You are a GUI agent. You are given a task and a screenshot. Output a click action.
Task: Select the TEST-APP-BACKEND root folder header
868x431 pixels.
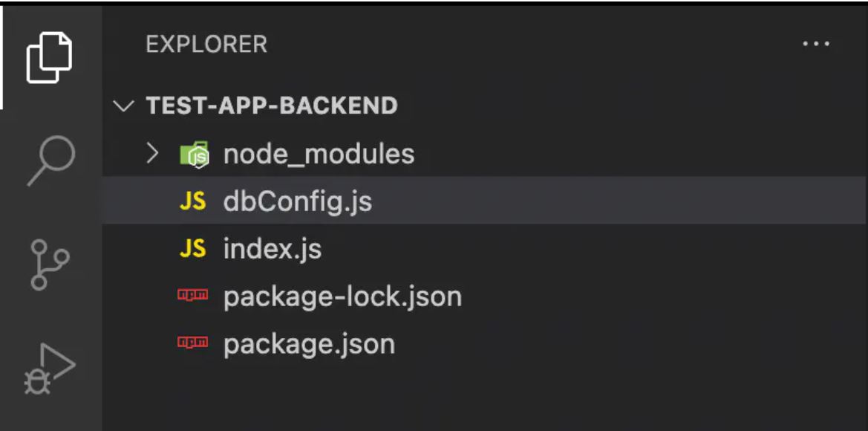484,106
